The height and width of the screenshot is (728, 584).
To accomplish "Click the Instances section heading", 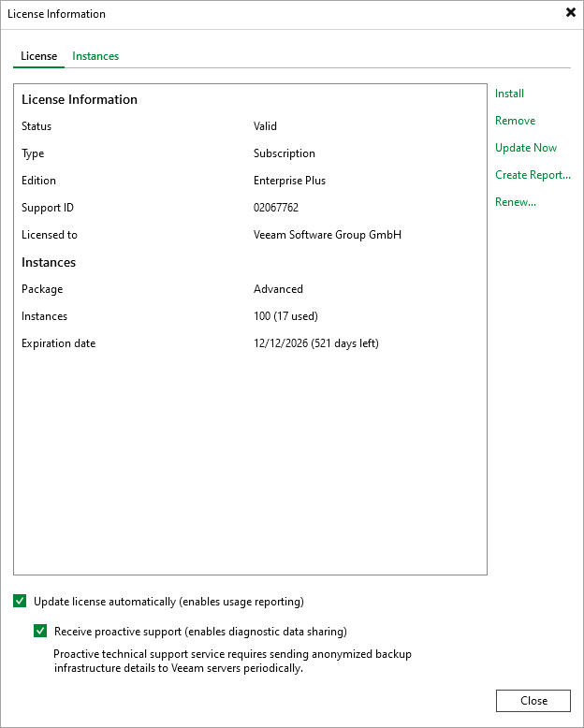I will click(x=49, y=262).
